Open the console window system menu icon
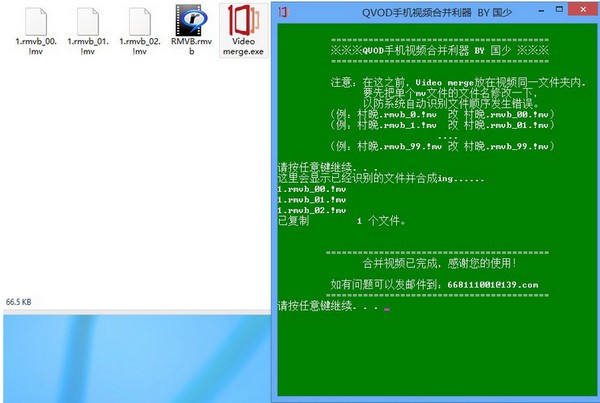Image resolution: width=600 pixels, height=403 pixels. [x=283, y=12]
